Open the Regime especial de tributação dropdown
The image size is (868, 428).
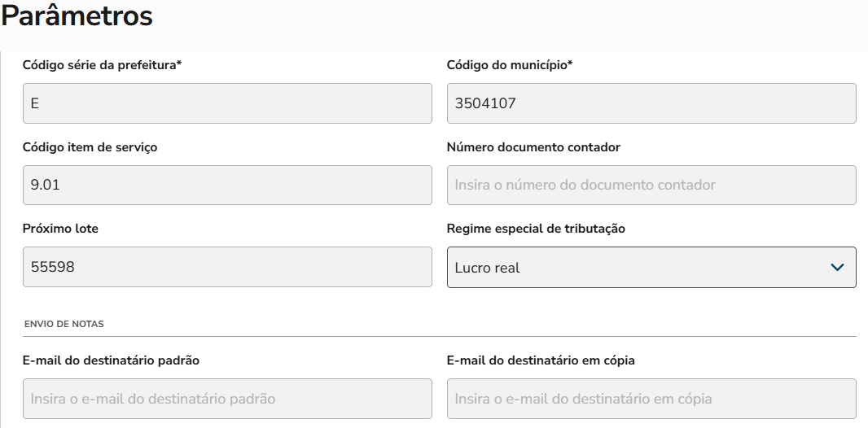pyautogui.click(x=651, y=268)
